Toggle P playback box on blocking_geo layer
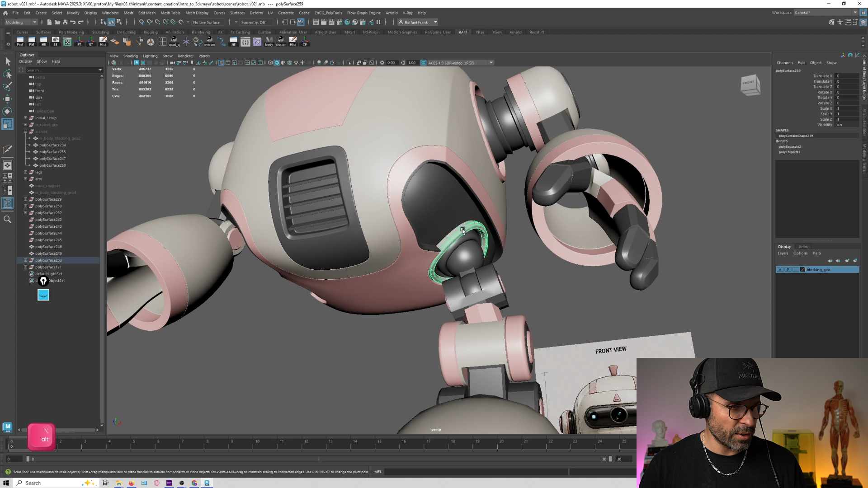 788,270
